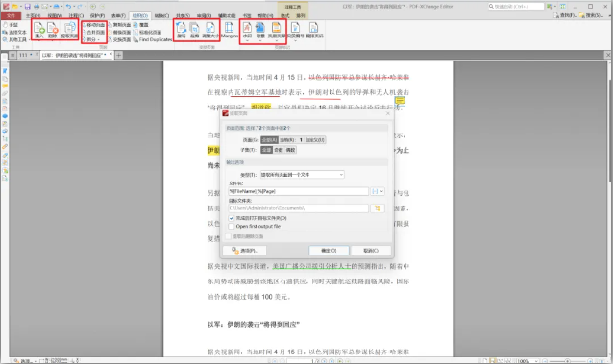Switch to the Protect ribbon tab
The height and width of the screenshot is (364, 613).
(x=97, y=15)
